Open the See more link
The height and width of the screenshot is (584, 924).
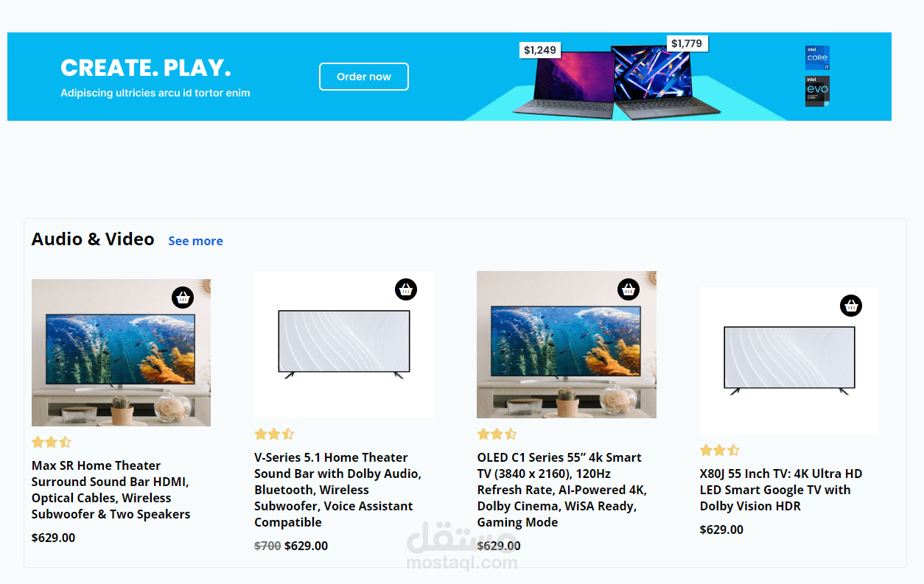pos(195,241)
